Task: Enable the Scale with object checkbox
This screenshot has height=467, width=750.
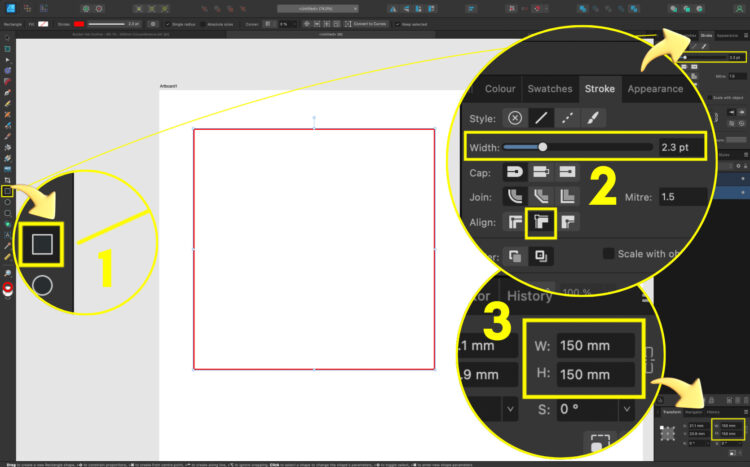Action: click(608, 253)
